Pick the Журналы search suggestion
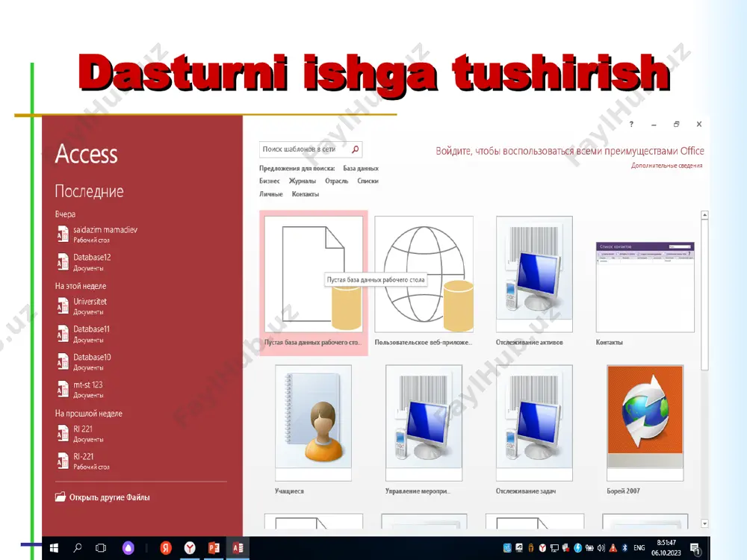Image resolution: width=747 pixels, height=560 pixels. click(302, 181)
